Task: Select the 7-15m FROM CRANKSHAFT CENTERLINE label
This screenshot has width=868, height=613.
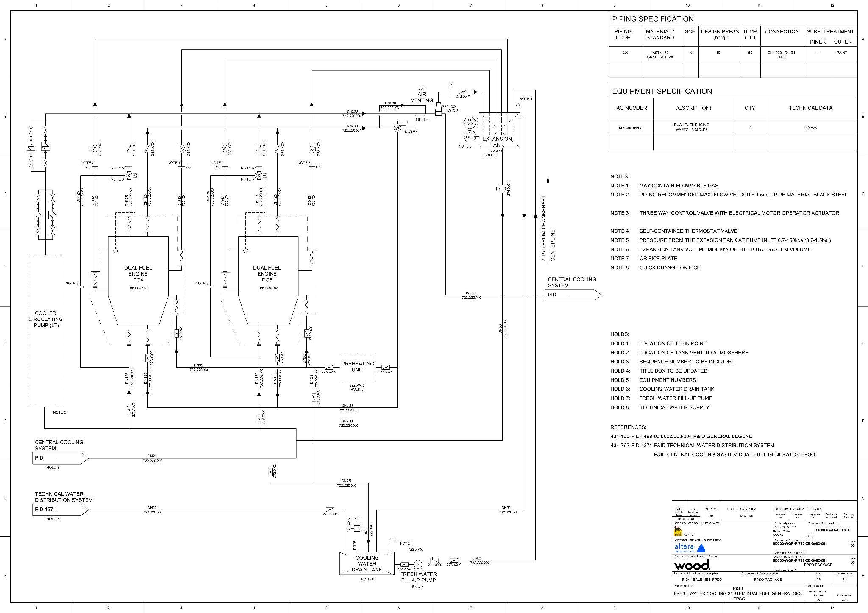Action: pos(548,228)
